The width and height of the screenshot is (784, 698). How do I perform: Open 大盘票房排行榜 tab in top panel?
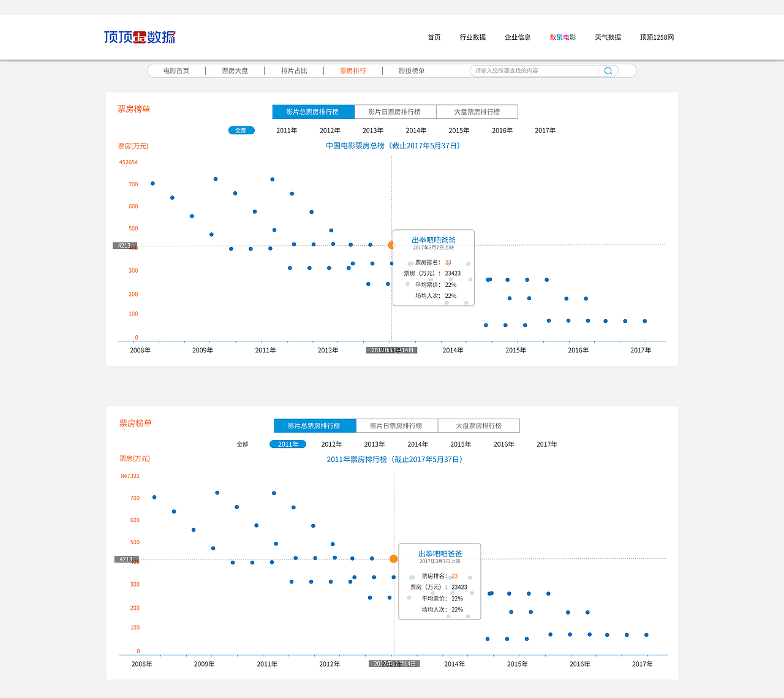(x=477, y=112)
